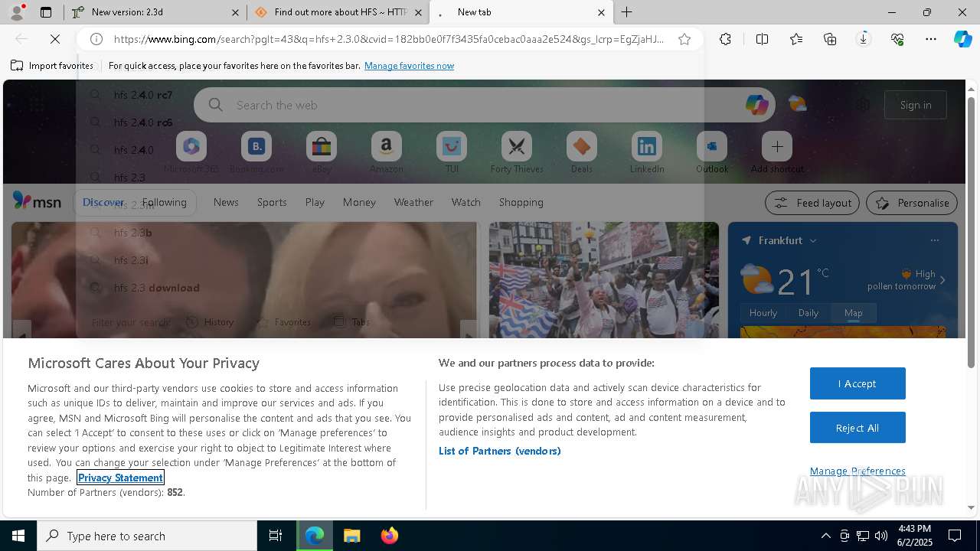Viewport: 980px width, 551px height.
Task: Open Settings and more menu
Action: 931,39
